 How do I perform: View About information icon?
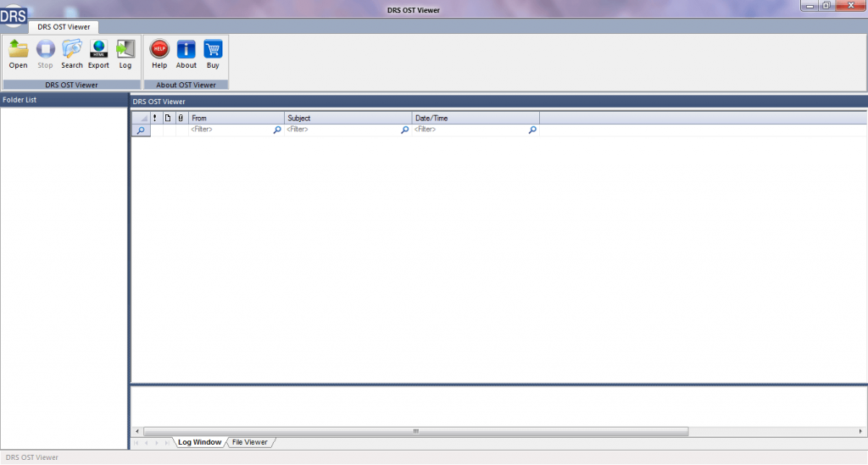pyautogui.click(x=186, y=53)
